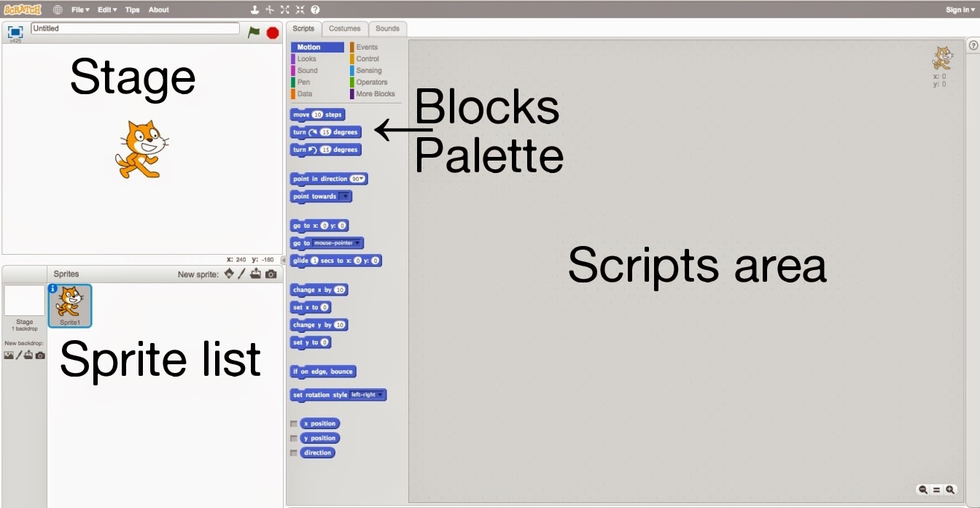Enable the x position stage monitor
Image resolution: width=980 pixels, height=508 pixels.
point(294,423)
